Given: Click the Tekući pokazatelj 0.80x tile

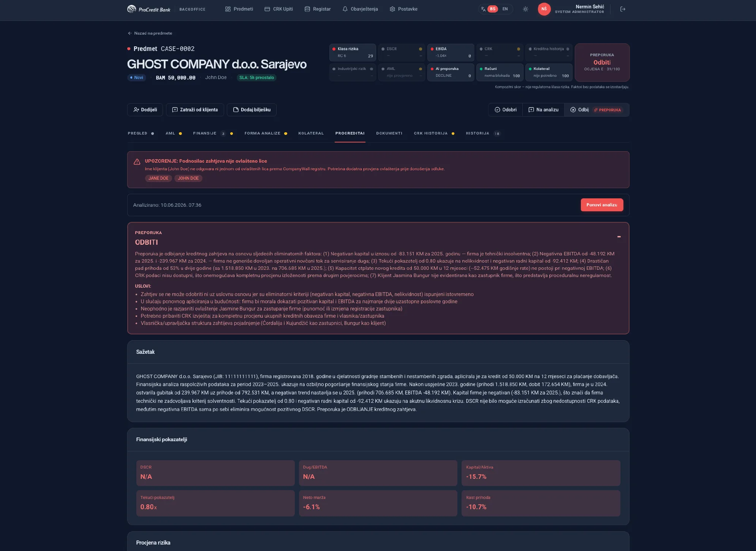Looking at the screenshot, I should pos(215,503).
